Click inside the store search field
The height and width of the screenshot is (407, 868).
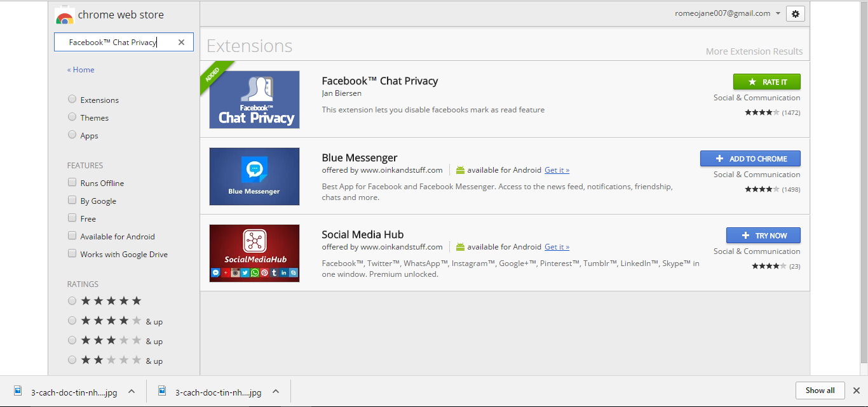pyautogui.click(x=114, y=43)
